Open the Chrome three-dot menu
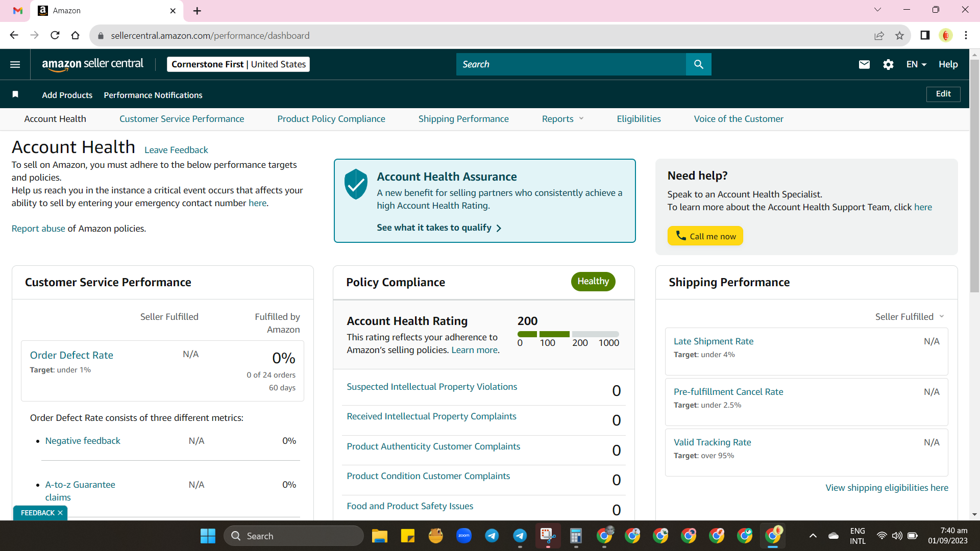The height and width of the screenshot is (551, 980). click(x=966, y=35)
